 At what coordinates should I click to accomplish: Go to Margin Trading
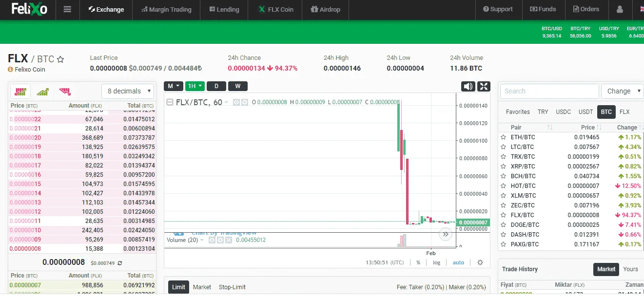click(x=166, y=9)
